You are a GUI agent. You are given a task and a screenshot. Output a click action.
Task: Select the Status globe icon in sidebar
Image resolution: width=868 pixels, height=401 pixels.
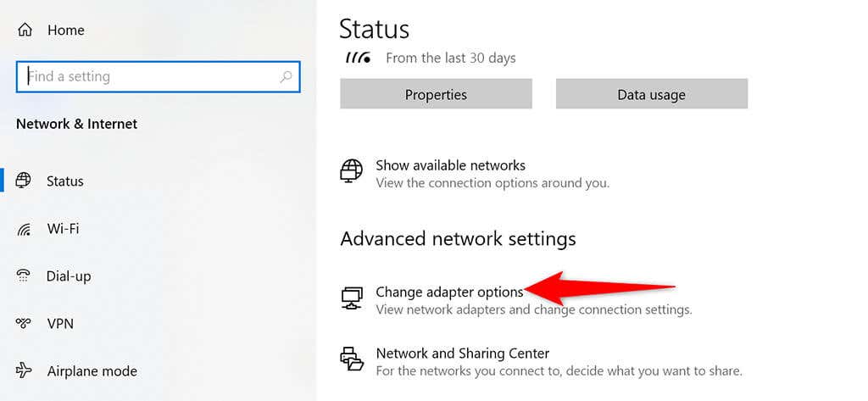[24, 181]
